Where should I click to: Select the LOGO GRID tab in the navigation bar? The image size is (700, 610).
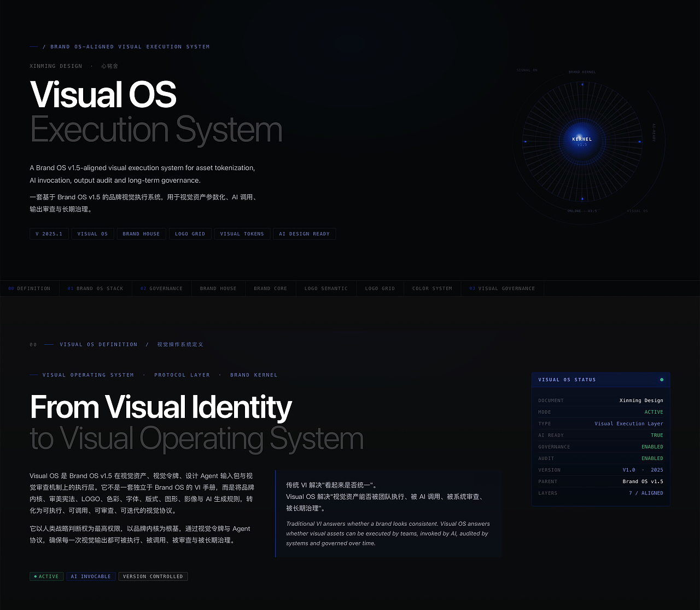point(380,288)
